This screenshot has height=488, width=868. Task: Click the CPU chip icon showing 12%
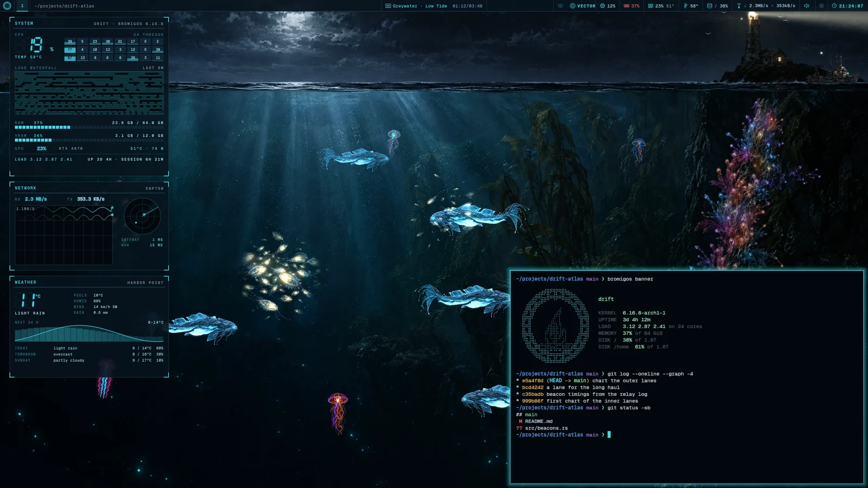tap(602, 6)
